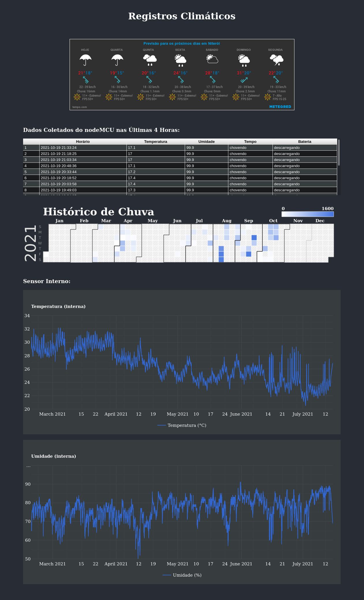
Task: Sort table by Horário column header
Action: [83, 142]
